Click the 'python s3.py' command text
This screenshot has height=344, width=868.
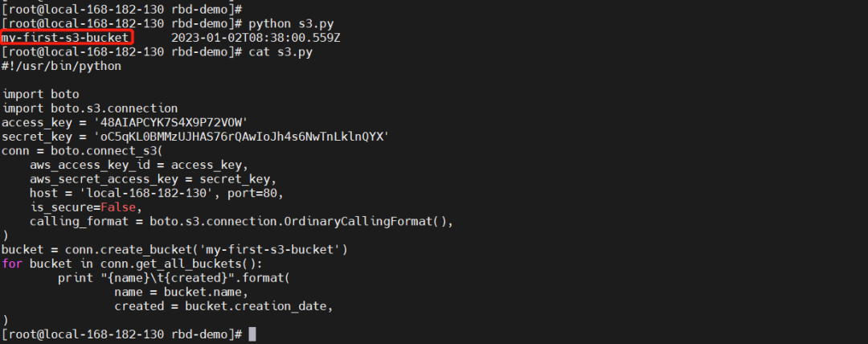pos(286,24)
